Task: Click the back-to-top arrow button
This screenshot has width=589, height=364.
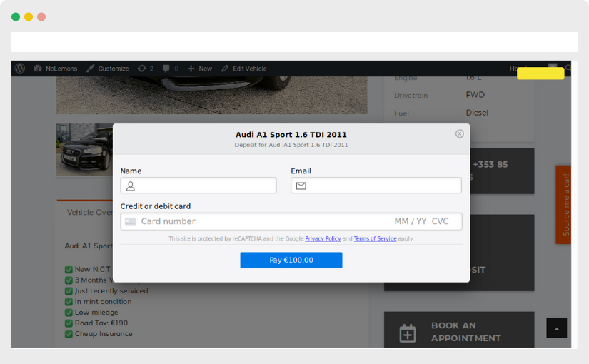Action: point(556,328)
